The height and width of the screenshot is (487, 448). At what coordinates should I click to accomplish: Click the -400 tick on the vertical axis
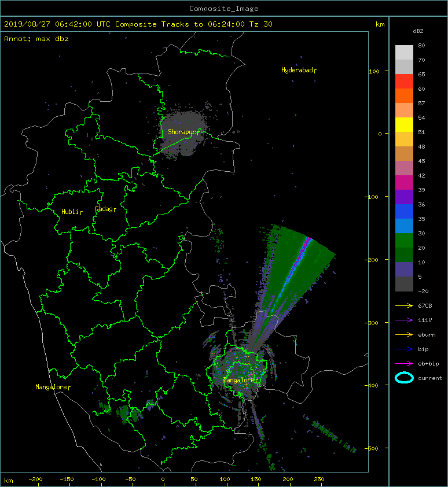372,385
